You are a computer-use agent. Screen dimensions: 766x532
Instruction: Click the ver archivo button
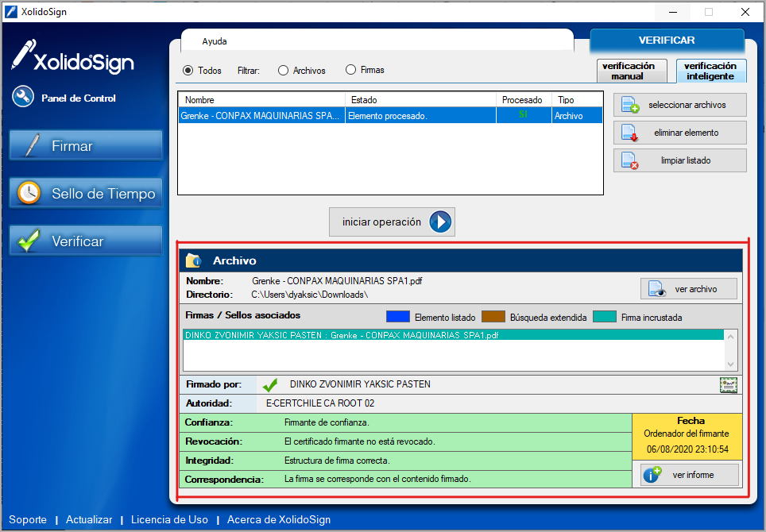point(689,289)
